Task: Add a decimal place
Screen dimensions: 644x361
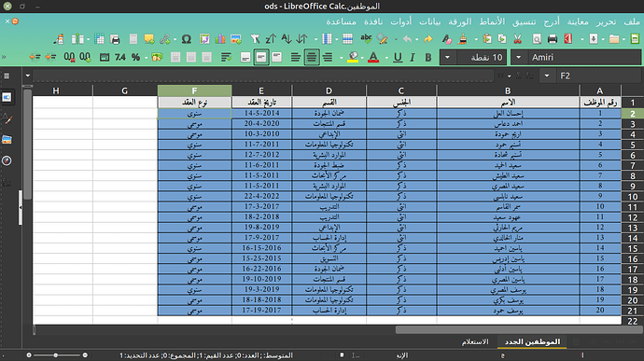Action: 85,57
